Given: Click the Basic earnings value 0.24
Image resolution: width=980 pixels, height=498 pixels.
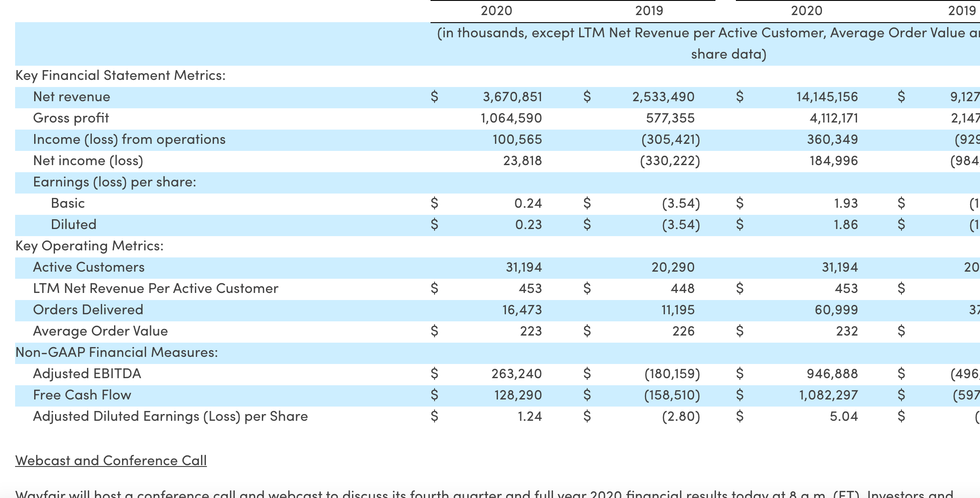Looking at the screenshot, I should (528, 203).
